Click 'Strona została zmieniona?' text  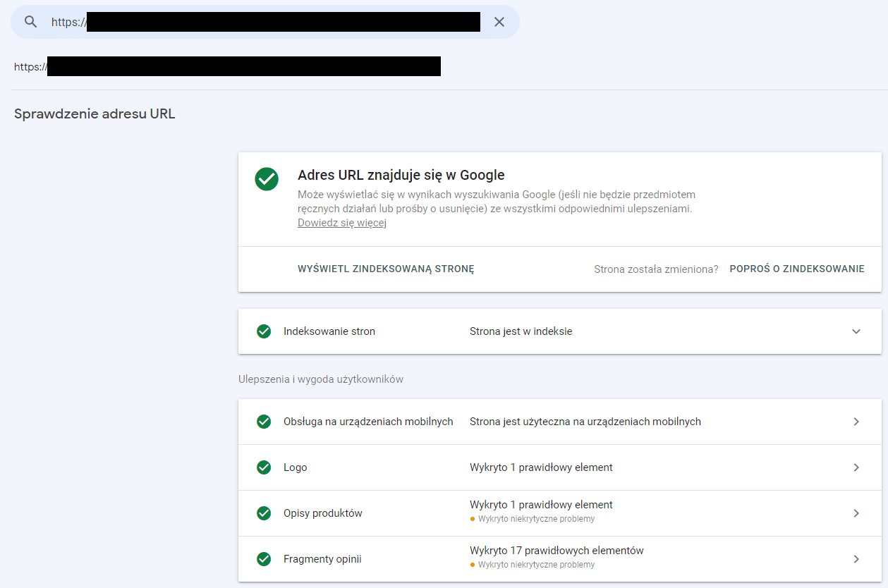pyautogui.click(x=656, y=269)
